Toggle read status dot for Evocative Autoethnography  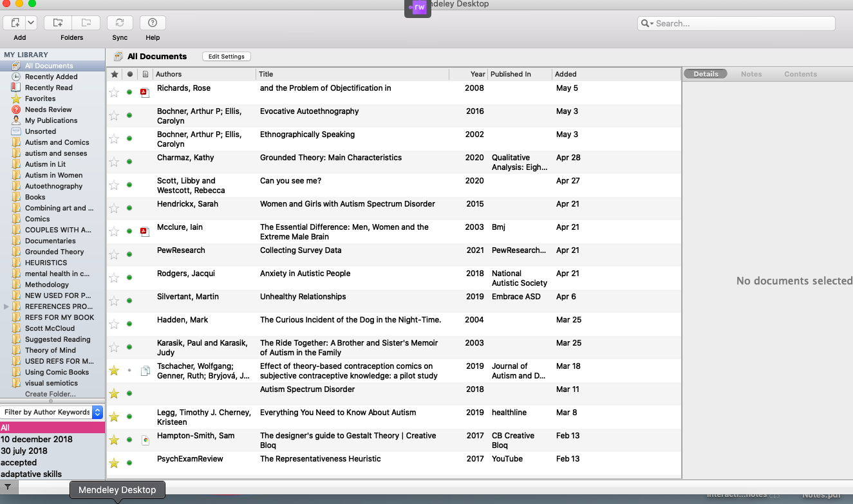click(129, 115)
